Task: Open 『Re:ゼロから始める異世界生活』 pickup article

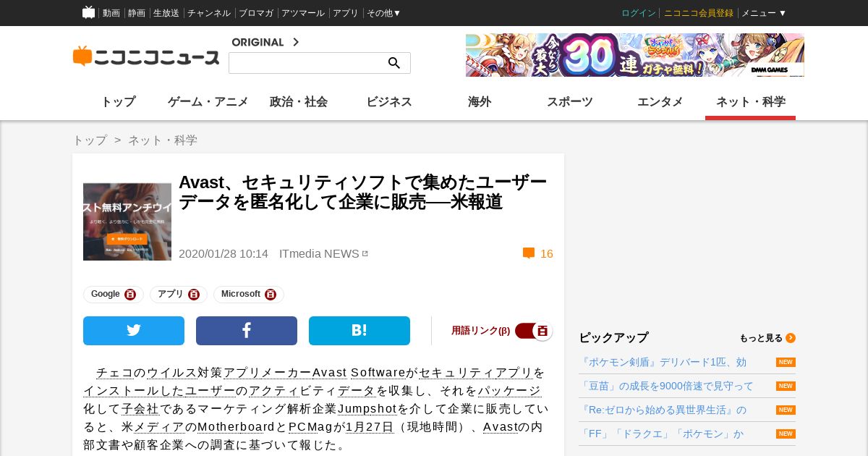Action: 663,410
